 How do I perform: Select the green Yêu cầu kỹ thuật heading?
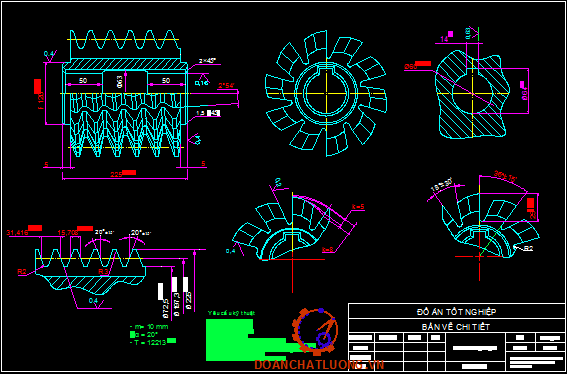(x=231, y=313)
